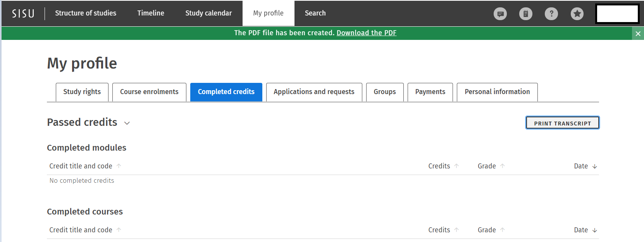Click the clipboard notes icon in header

click(x=525, y=14)
